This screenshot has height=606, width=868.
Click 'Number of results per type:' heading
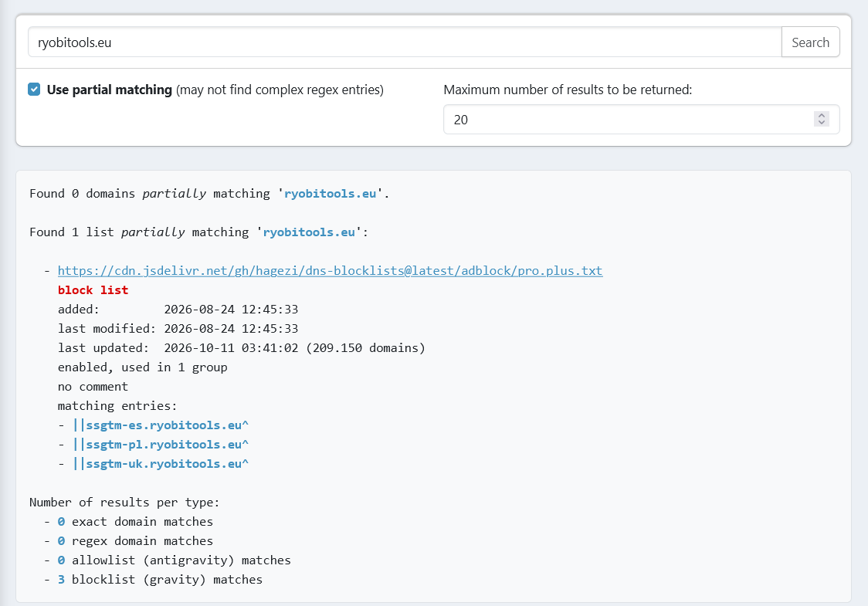[x=124, y=503]
